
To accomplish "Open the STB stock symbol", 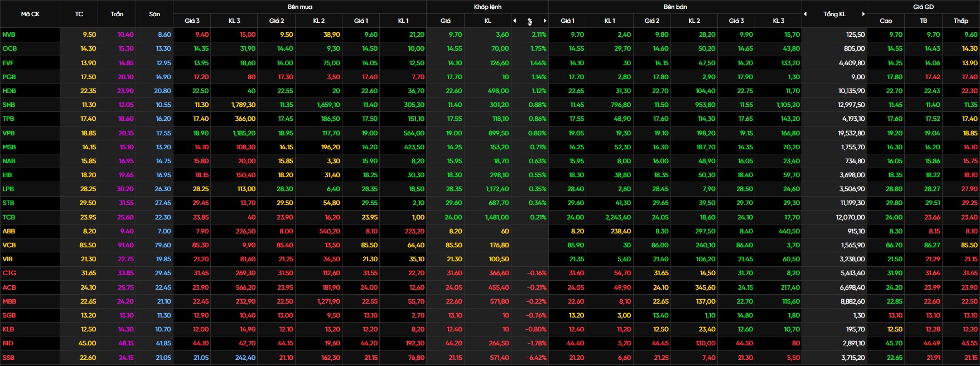I will coord(8,203).
